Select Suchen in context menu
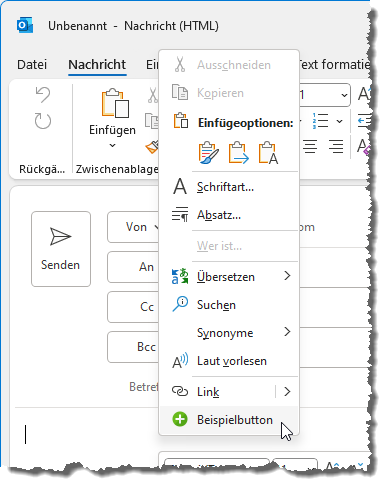388x486 pixels. [229, 305]
